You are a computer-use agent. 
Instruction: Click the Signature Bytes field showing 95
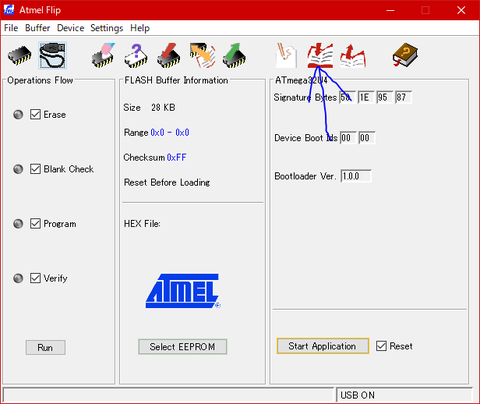coord(384,97)
